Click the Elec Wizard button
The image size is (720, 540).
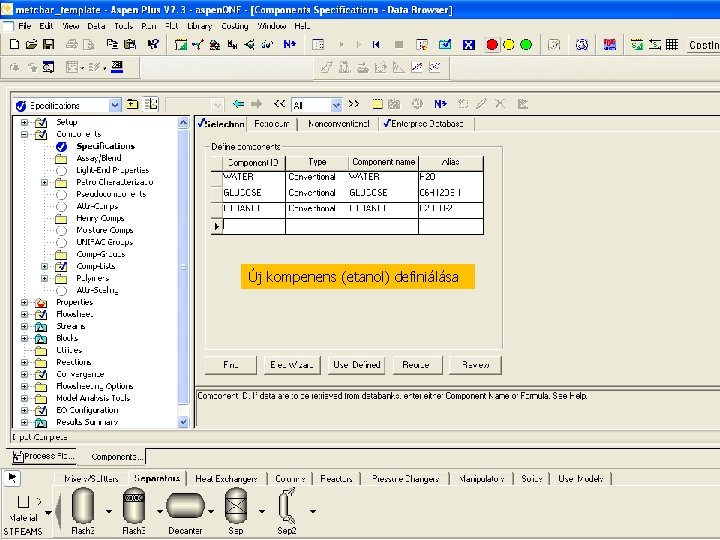pos(293,365)
